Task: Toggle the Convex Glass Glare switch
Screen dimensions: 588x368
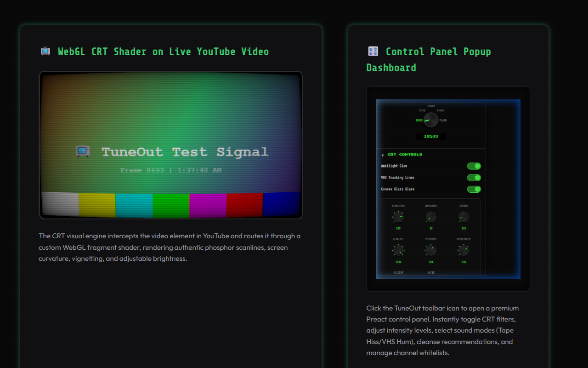Action: pyautogui.click(x=474, y=189)
